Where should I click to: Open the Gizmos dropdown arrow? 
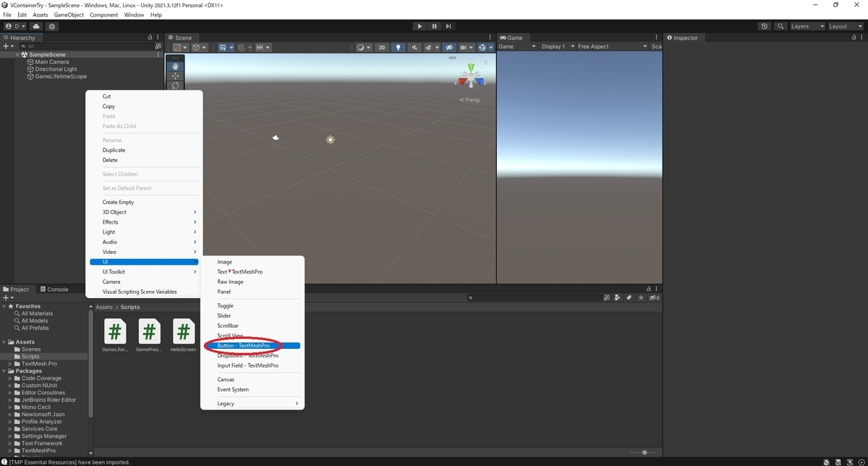point(491,48)
